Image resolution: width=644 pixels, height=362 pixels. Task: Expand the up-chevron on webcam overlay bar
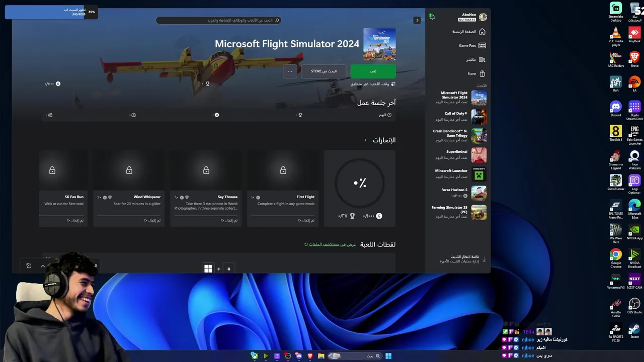(x=43, y=266)
